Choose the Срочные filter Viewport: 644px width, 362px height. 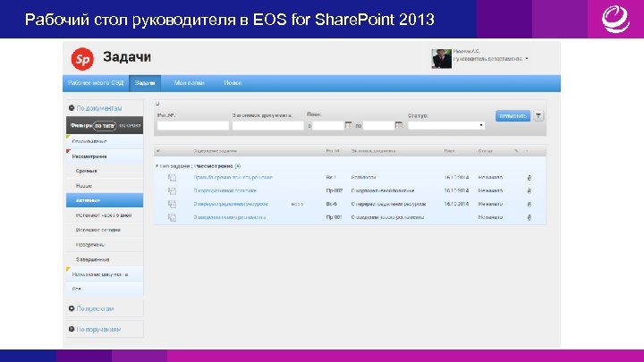tap(105, 171)
